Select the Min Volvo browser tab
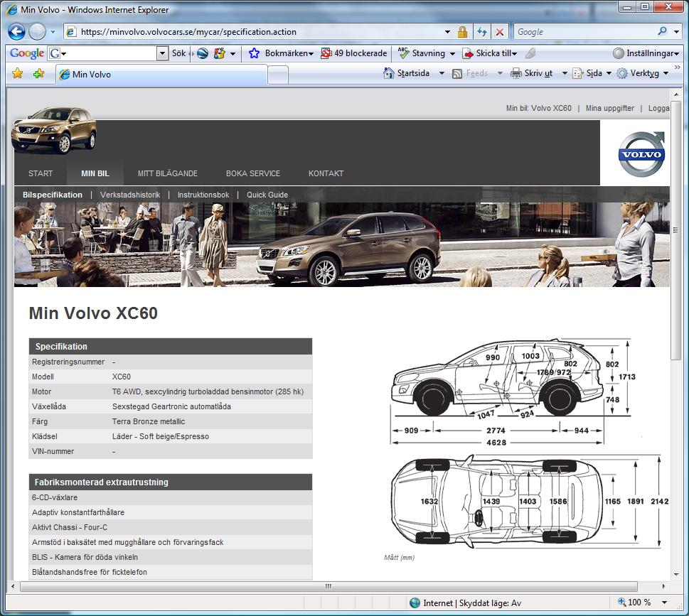The height and width of the screenshot is (616, 689). point(161,74)
